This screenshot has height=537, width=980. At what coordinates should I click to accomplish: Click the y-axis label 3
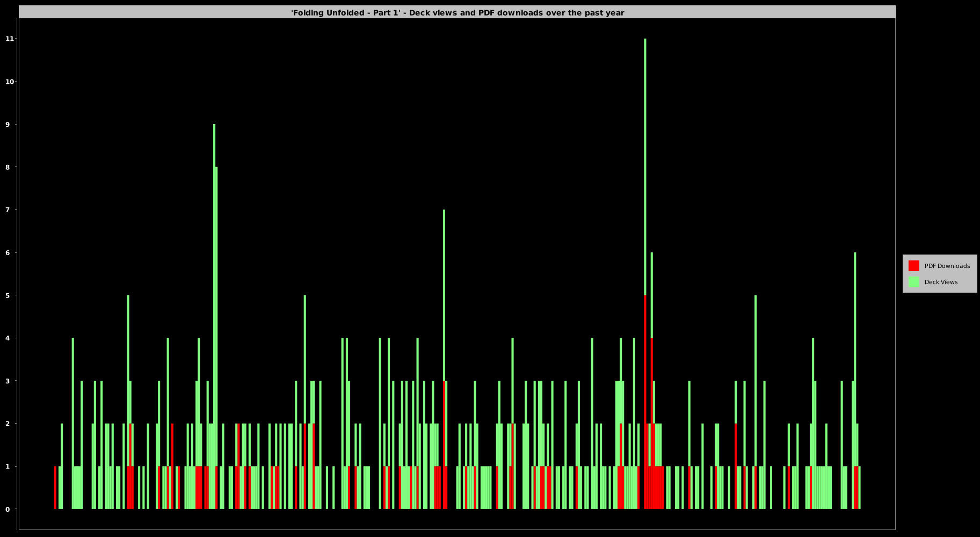(x=8, y=381)
